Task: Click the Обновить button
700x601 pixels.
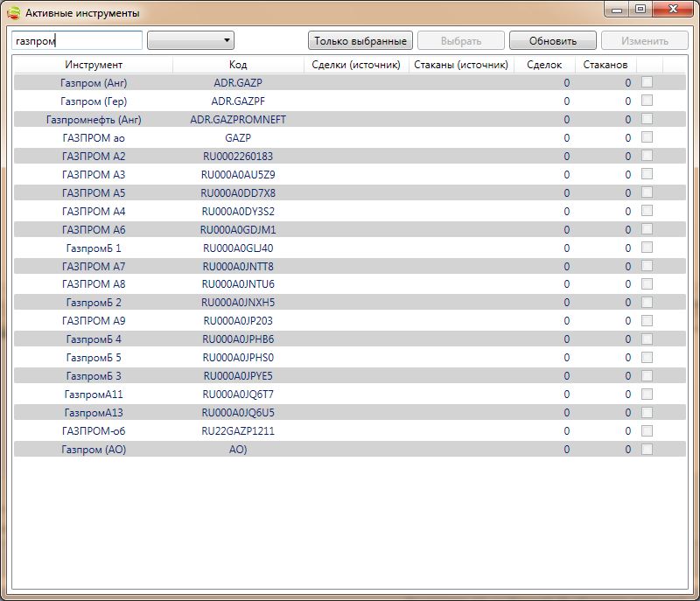Action: 553,40
